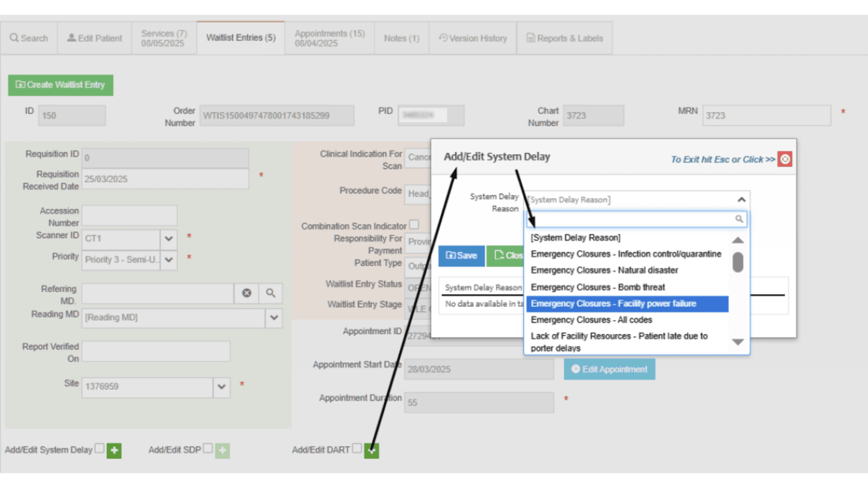Open the Version History tab

tap(473, 38)
